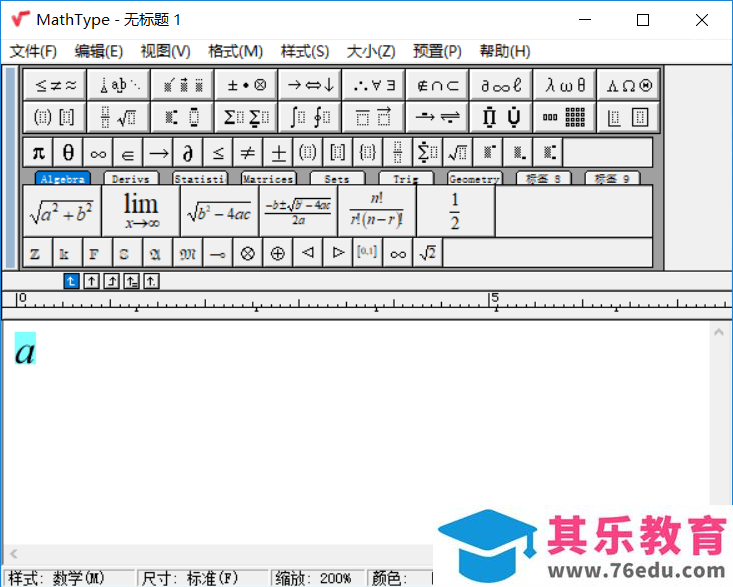Open the spaces and ellipses palette

click(119, 85)
